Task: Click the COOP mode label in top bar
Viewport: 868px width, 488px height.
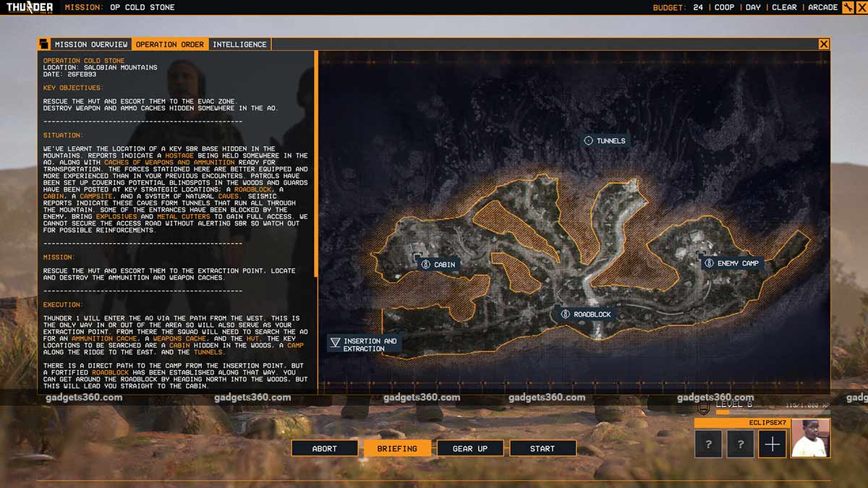Action: [724, 7]
